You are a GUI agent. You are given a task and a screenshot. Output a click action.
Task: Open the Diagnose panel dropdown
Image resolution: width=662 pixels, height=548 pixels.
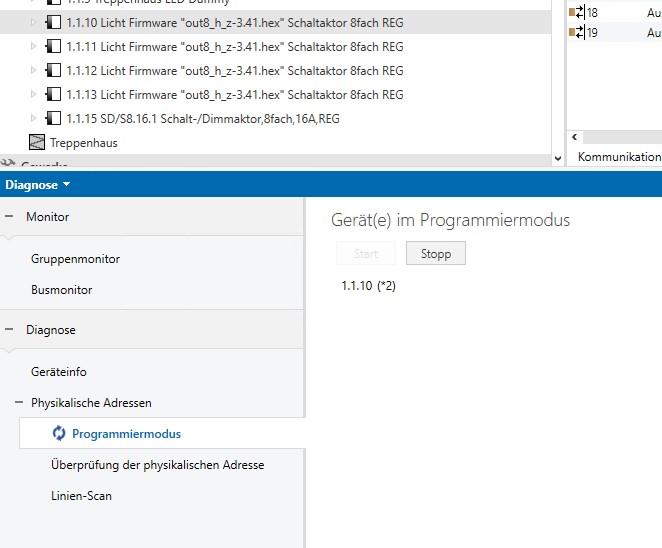point(38,185)
